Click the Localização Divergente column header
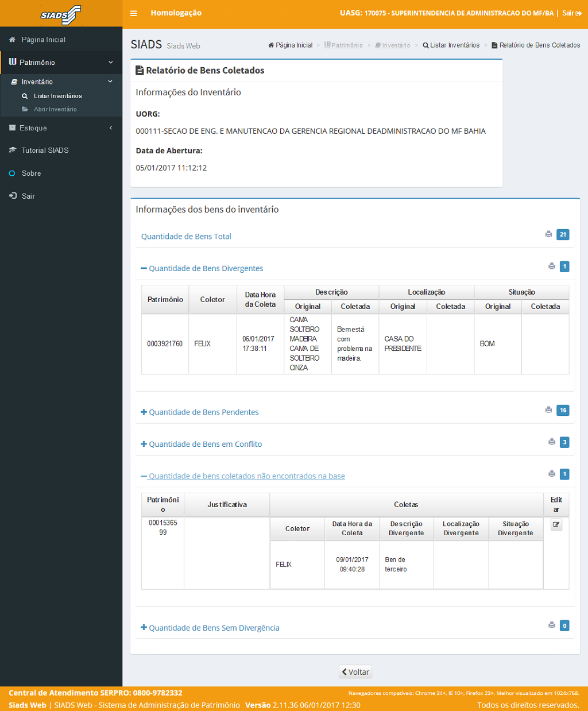The width and height of the screenshot is (588, 711). click(x=461, y=528)
